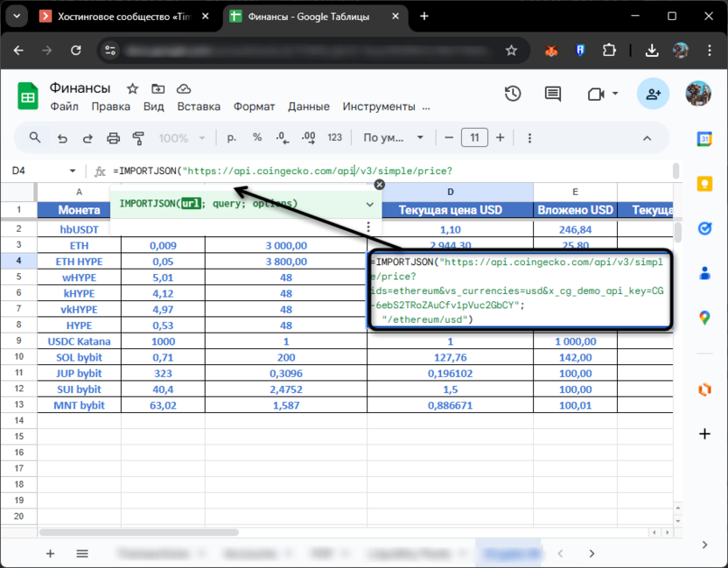Screen dimensions: 728x568
Task: Open comments panel icon
Action: (552, 93)
